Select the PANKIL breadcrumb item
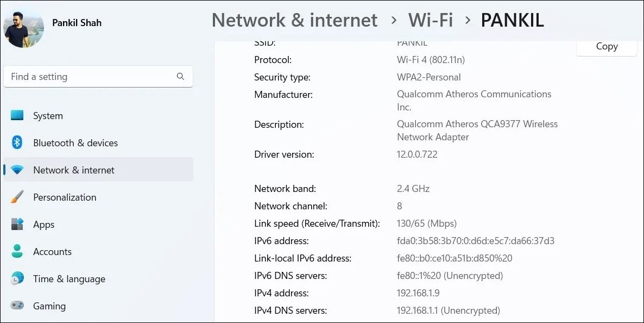 point(512,20)
